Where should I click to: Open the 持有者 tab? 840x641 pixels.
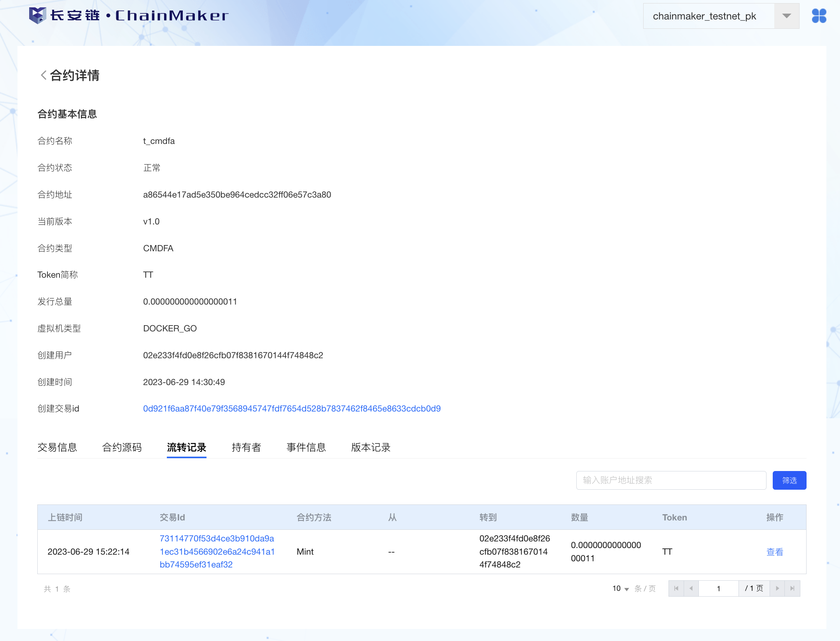pyautogui.click(x=246, y=447)
